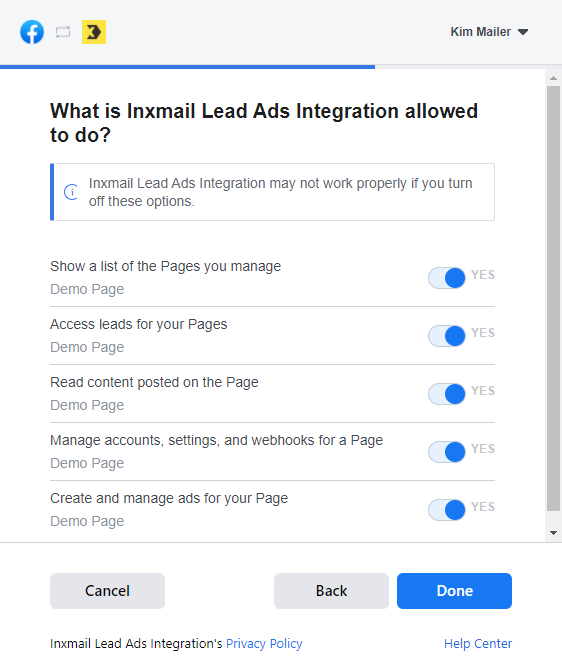Click the sync arrows icon between logos
The height and width of the screenshot is (670, 562).
point(63,32)
